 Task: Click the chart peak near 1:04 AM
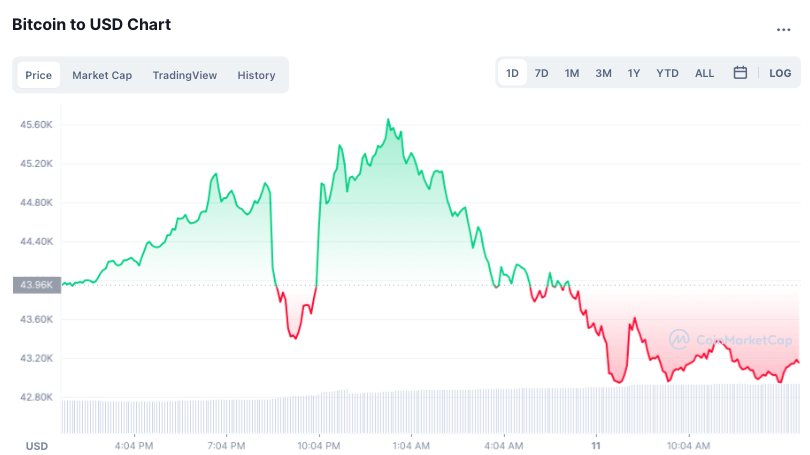(x=388, y=120)
